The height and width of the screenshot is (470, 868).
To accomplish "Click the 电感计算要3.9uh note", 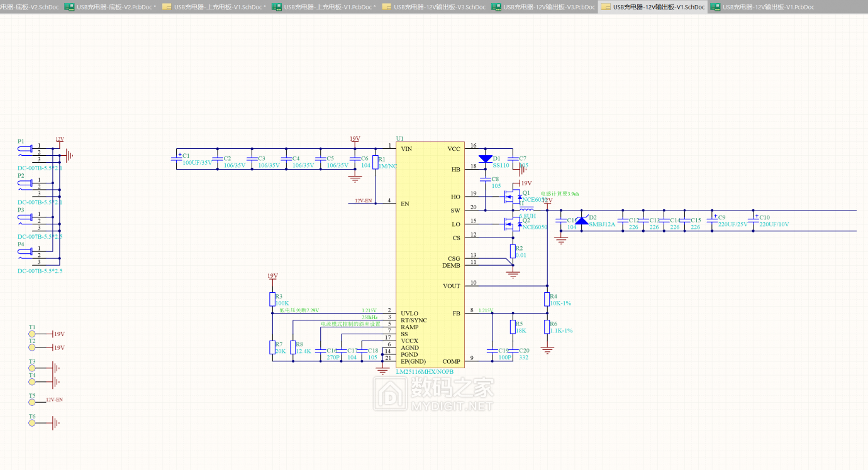I will click(x=560, y=194).
